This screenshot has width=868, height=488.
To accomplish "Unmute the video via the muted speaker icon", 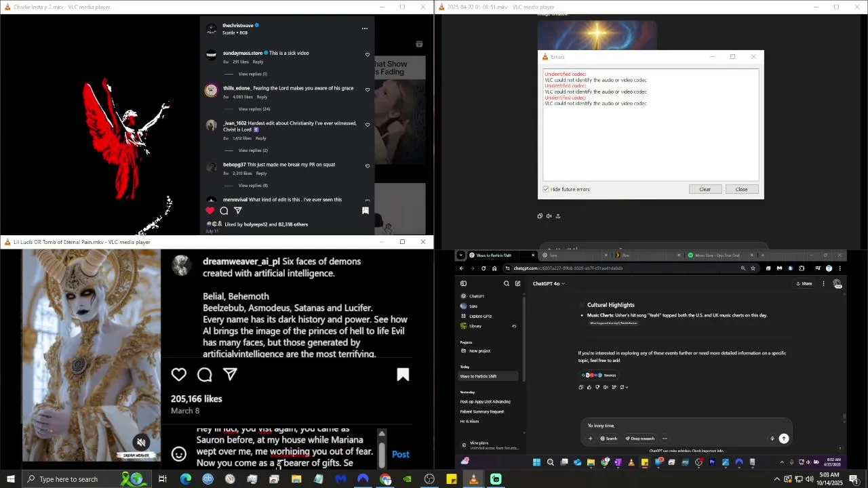I will pos(141,443).
